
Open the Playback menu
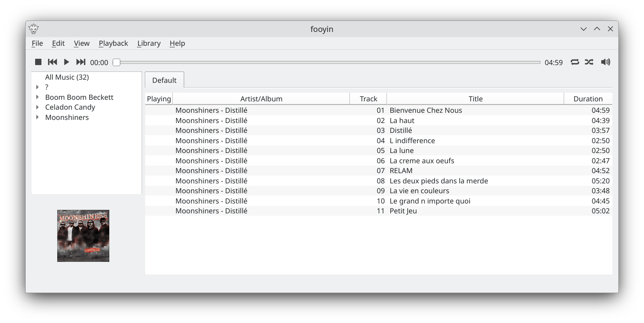pyautogui.click(x=113, y=43)
